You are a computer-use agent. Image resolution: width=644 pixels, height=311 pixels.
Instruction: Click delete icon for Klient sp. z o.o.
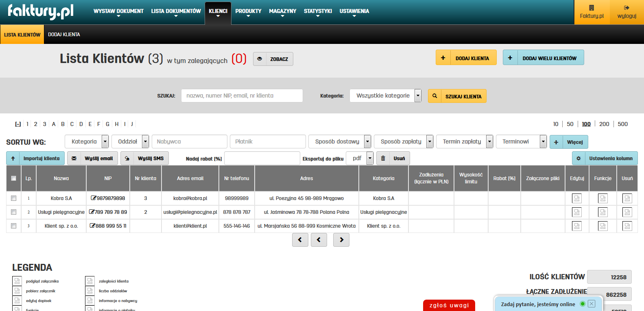[627, 226]
